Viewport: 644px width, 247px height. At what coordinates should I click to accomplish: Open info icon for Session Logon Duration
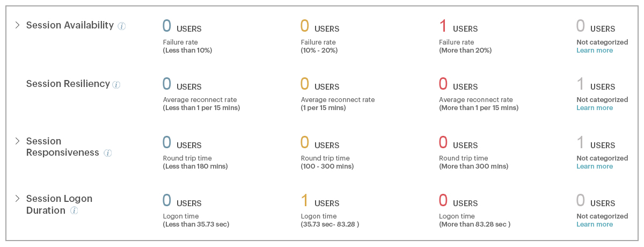74,211
